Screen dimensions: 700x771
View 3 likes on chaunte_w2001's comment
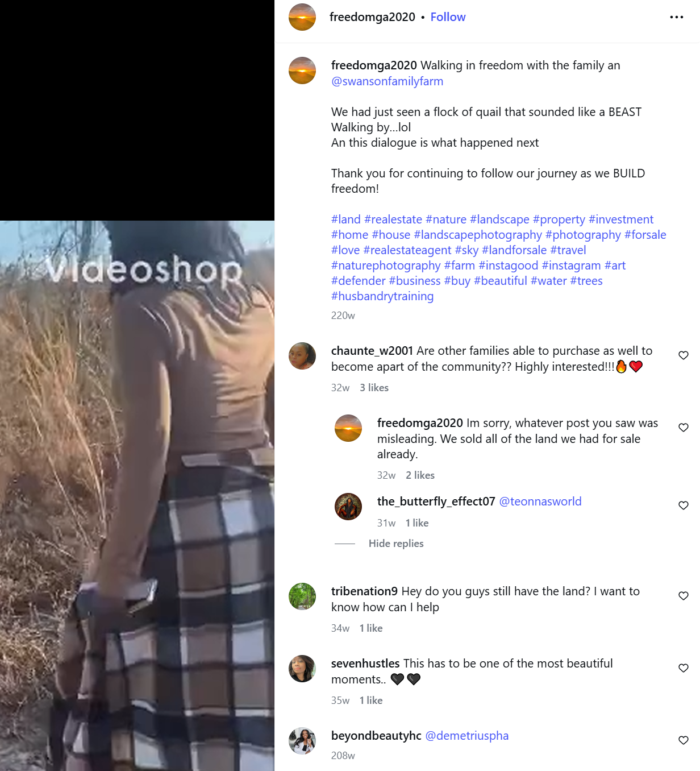374,388
